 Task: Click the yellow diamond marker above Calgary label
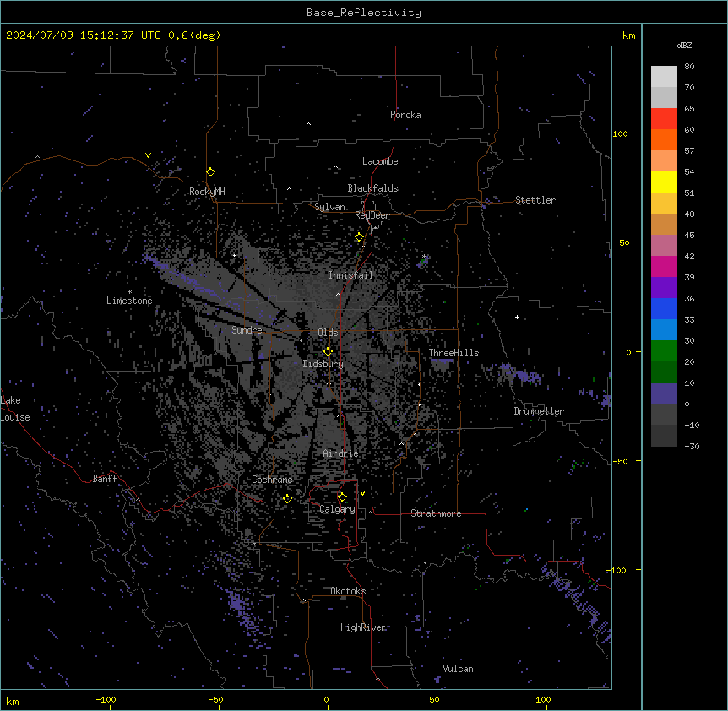(342, 497)
